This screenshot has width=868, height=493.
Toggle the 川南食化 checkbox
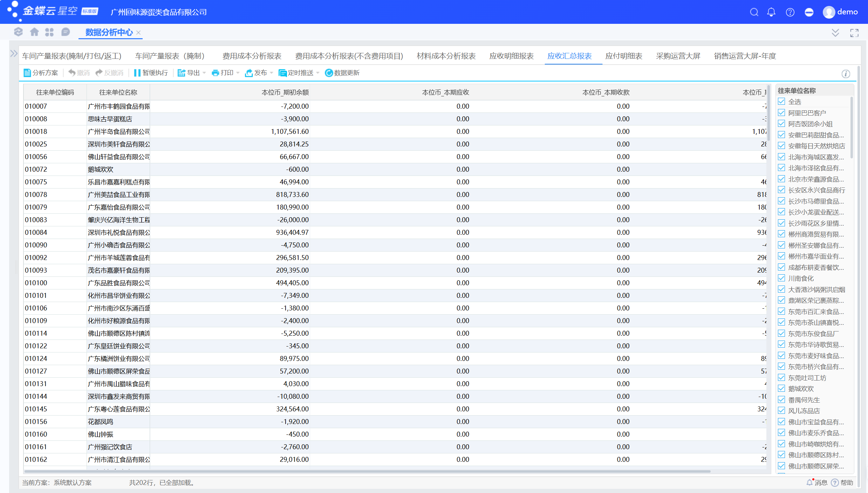pyautogui.click(x=781, y=278)
